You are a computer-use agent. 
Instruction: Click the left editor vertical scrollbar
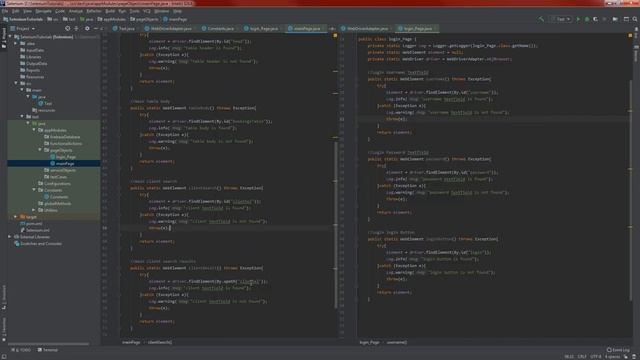tap(336, 224)
